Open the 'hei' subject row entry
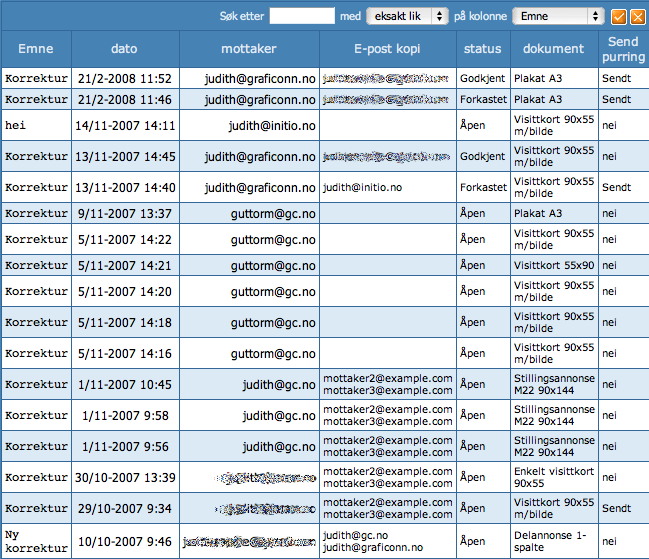This screenshot has width=649, height=559. (16, 125)
